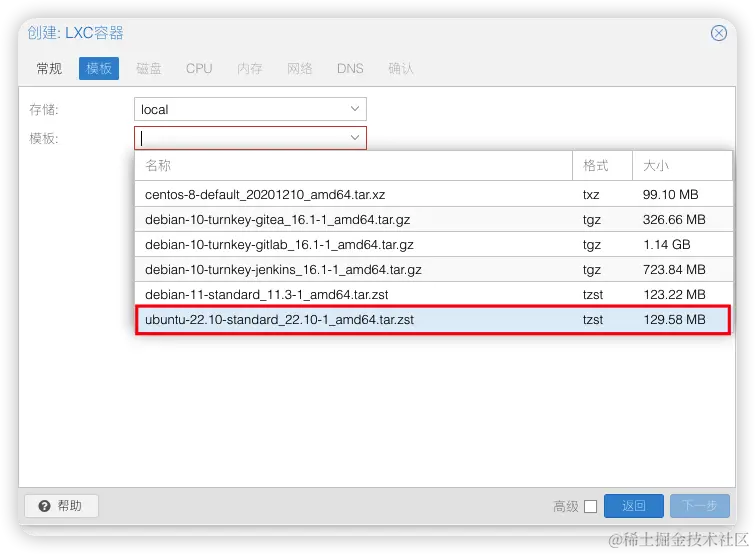Open 帮助 help button
755x554 pixels.
tap(61, 506)
